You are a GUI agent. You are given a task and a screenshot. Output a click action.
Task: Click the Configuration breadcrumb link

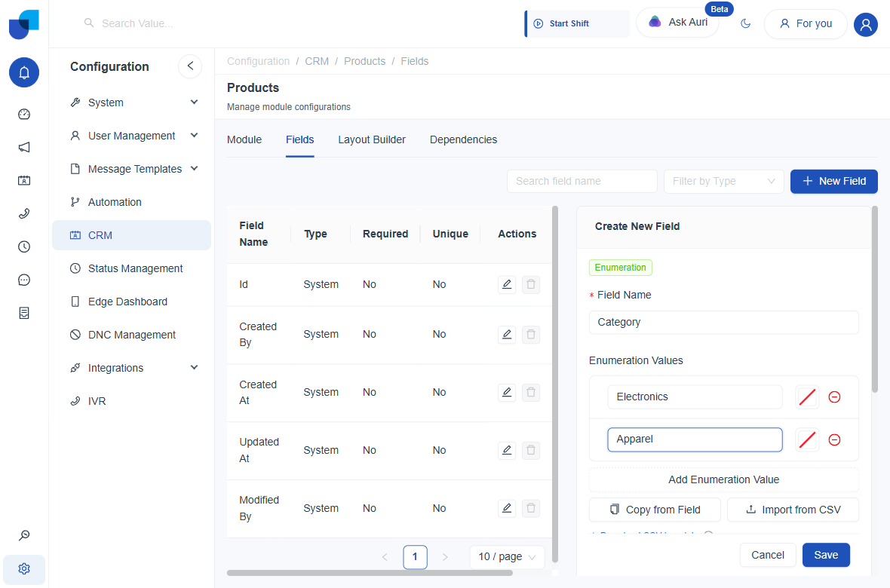click(x=258, y=61)
